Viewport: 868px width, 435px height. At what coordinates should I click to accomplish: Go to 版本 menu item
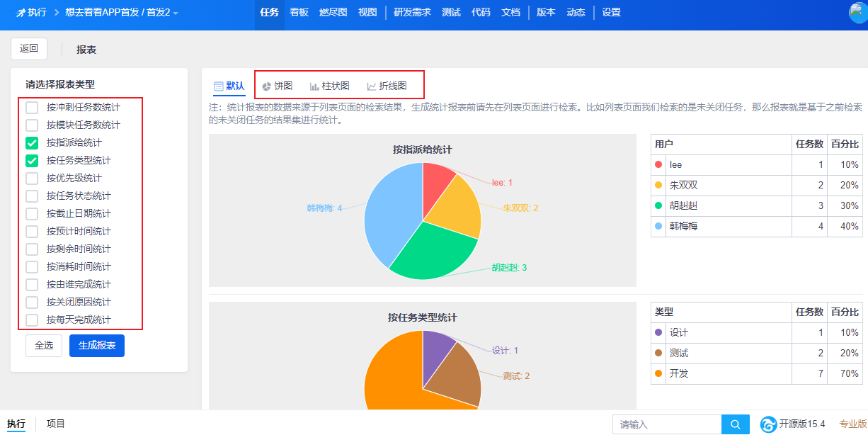pos(546,13)
